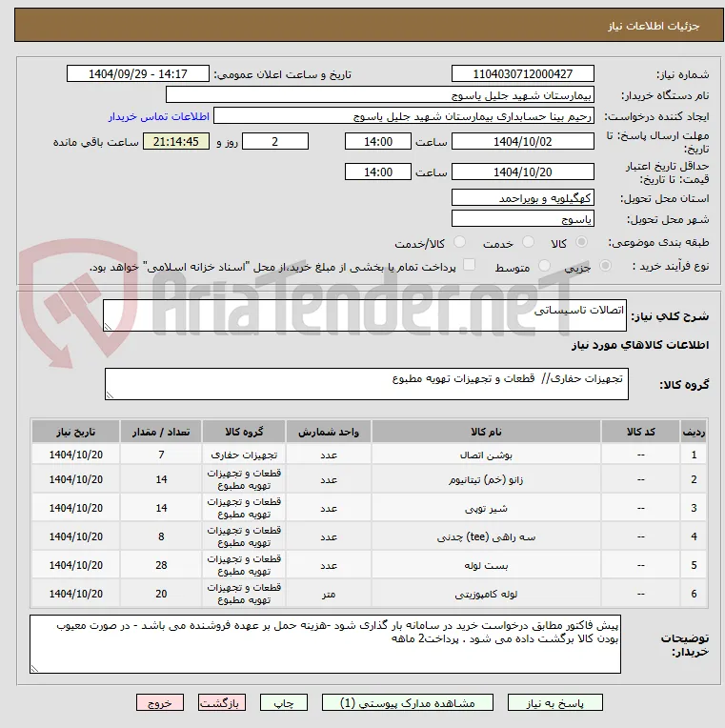Click the response deadline date 1404/10/02
This screenshot has width=725, height=728.
click(x=523, y=141)
